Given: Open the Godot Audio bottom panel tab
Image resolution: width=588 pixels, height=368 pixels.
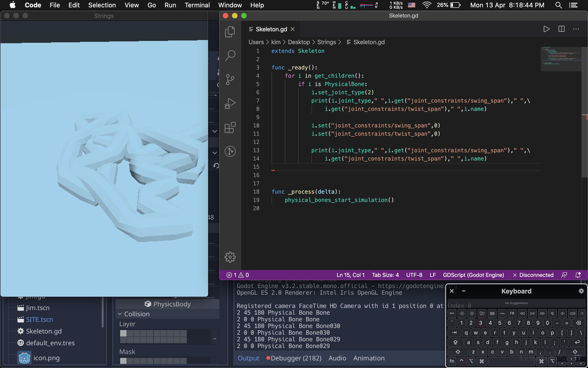Looking at the screenshot, I should pos(337,358).
